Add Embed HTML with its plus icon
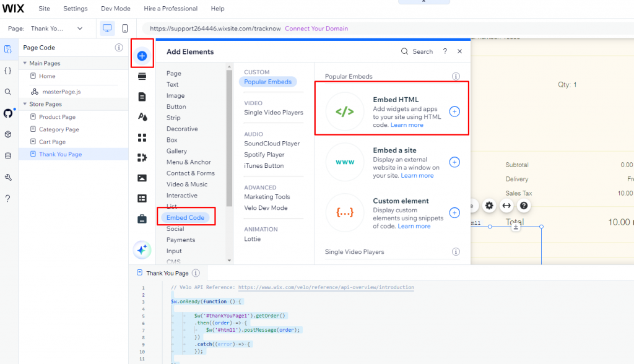 pos(454,112)
